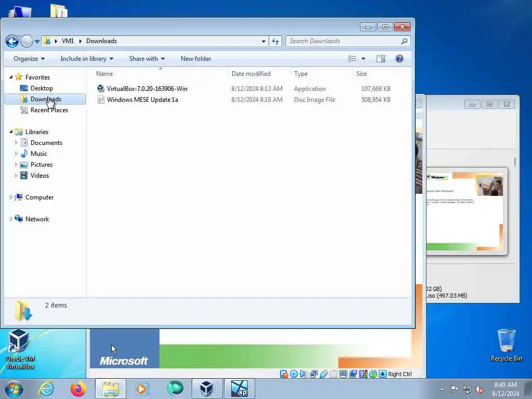Sort by the Type column header

tap(322, 74)
